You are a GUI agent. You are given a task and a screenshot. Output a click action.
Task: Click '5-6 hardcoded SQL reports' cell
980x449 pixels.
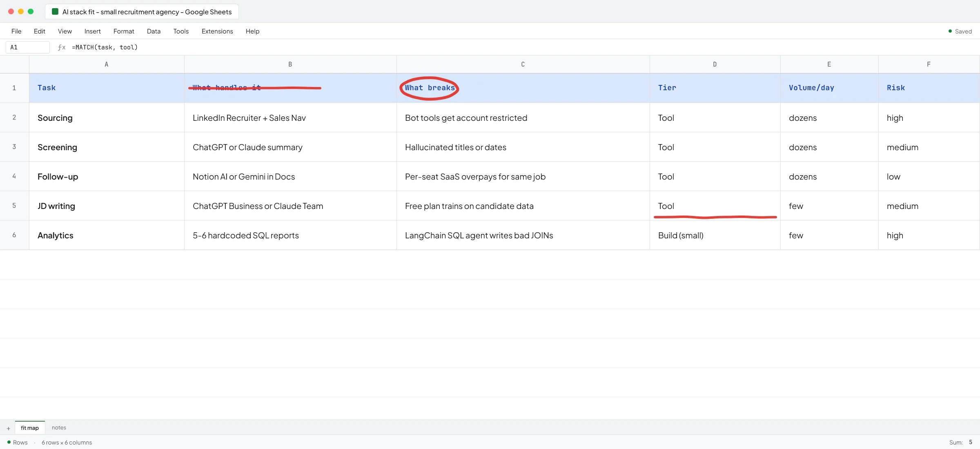point(290,235)
